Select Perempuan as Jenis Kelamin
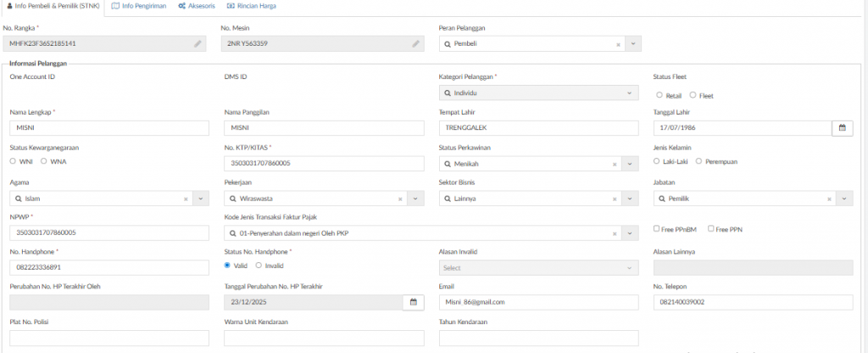Viewport: 868px width, 353px height. tap(699, 160)
